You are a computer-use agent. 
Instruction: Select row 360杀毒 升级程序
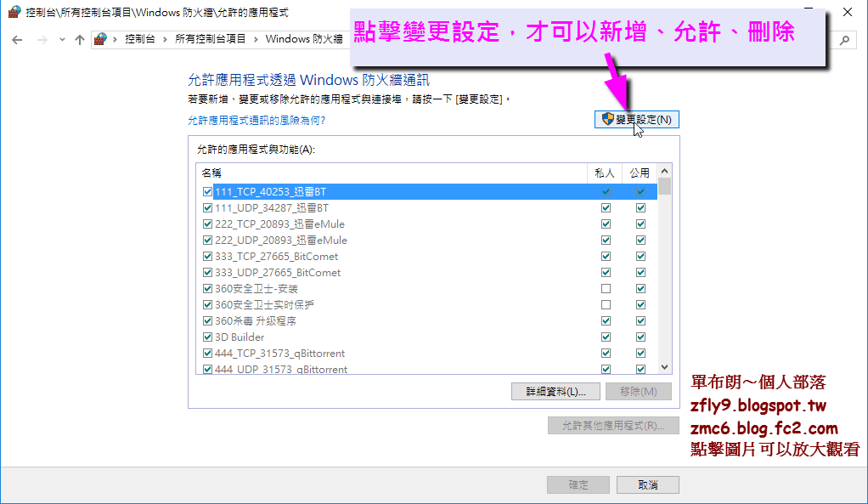[x=426, y=320]
